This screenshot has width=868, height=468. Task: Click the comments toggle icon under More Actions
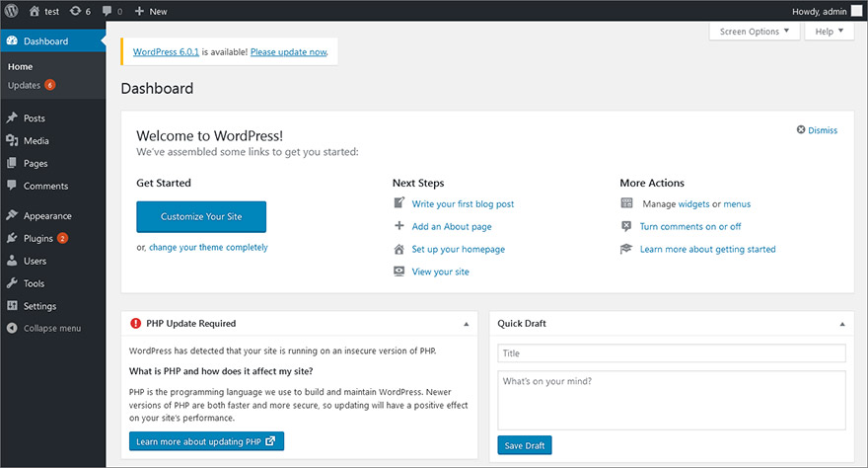pos(626,226)
